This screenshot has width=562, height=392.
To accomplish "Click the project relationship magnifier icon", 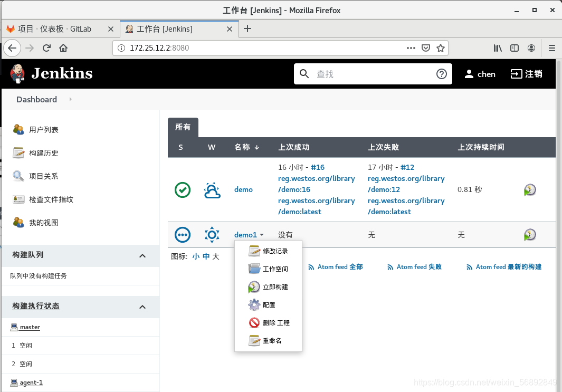I will [x=18, y=176].
